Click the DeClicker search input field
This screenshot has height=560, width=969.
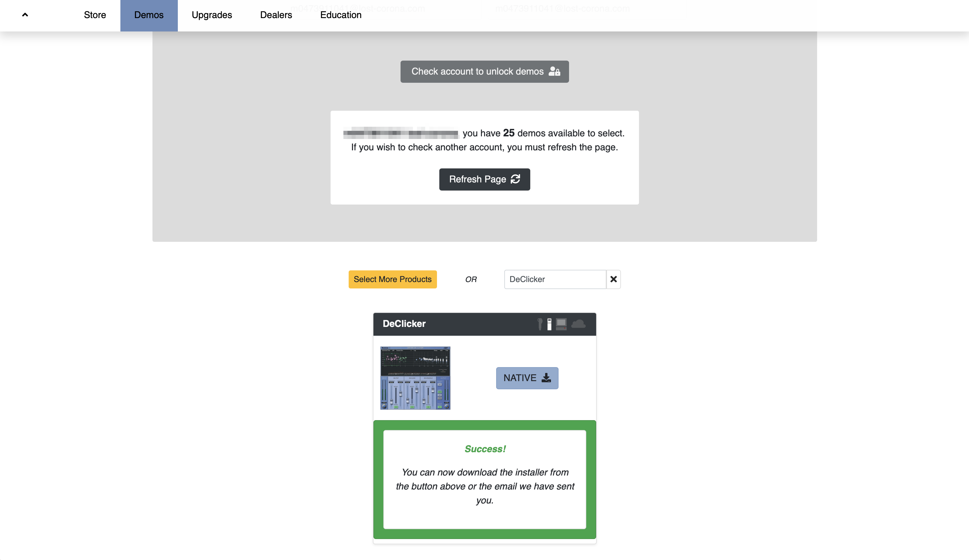554,279
